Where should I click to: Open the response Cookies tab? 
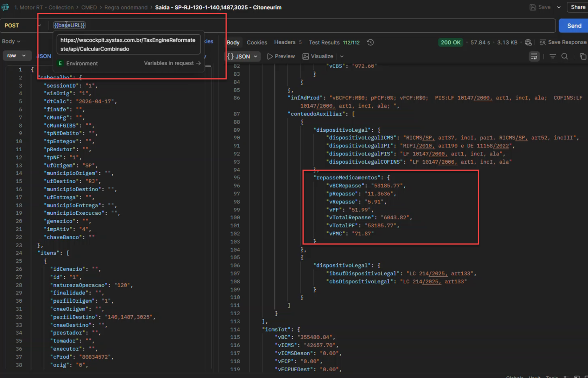tap(257, 42)
